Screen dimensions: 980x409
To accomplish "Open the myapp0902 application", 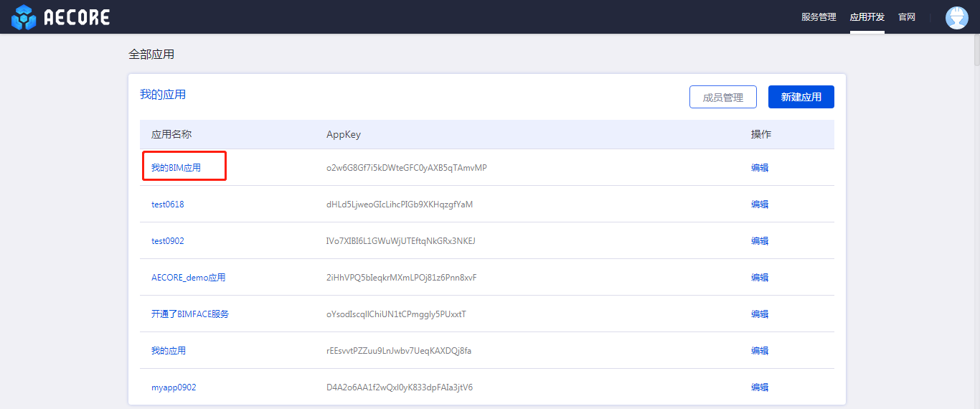I will point(174,387).
